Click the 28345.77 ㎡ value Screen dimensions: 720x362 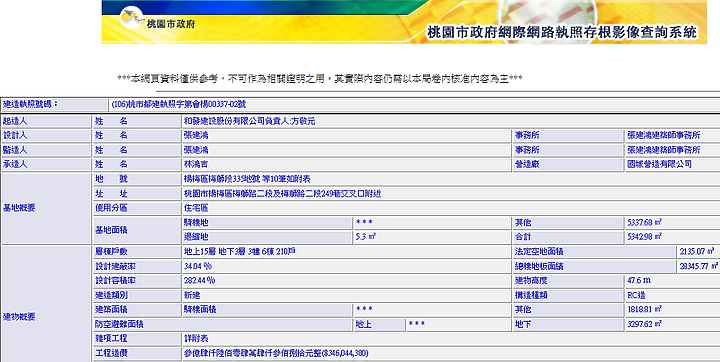pyautogui.click(x=698, y=266)
